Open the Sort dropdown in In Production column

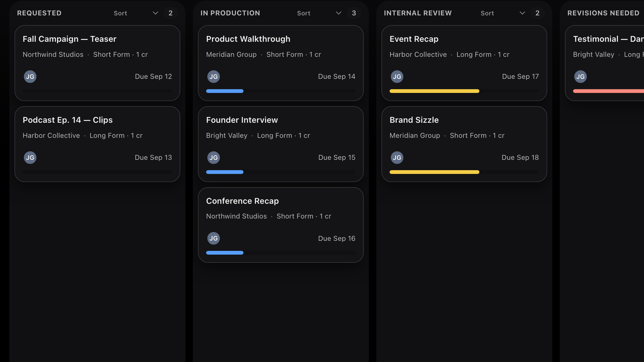tap(319, 13)
